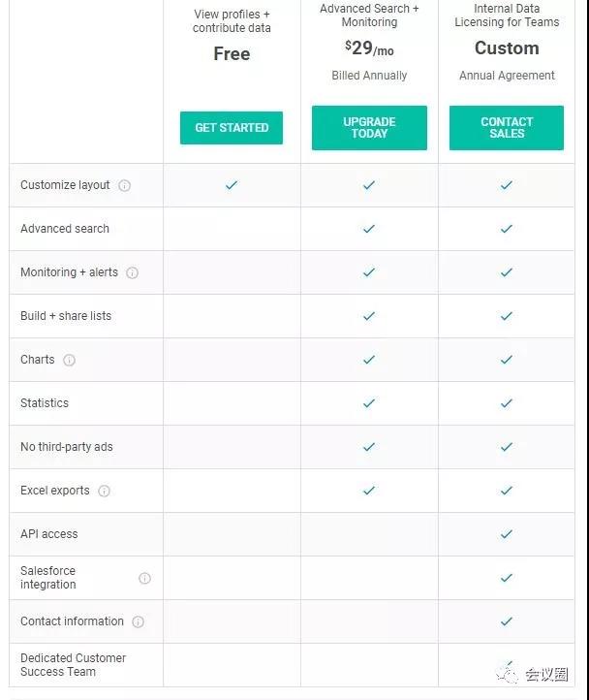The width and height of the screenshot is (589, 700).
Task: Click the No third-party ads row label
Action: click(x=67, y=447)
